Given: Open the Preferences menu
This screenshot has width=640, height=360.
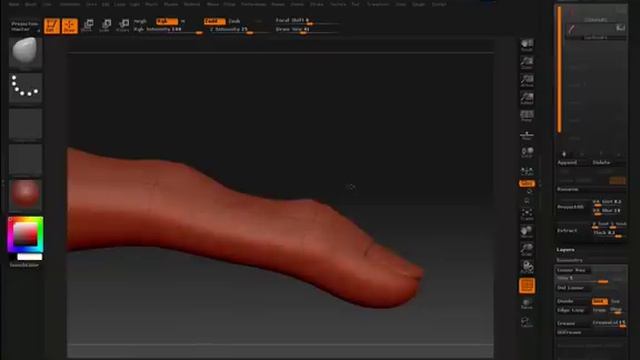Looking at the screenshot, I should click(253, 4).
